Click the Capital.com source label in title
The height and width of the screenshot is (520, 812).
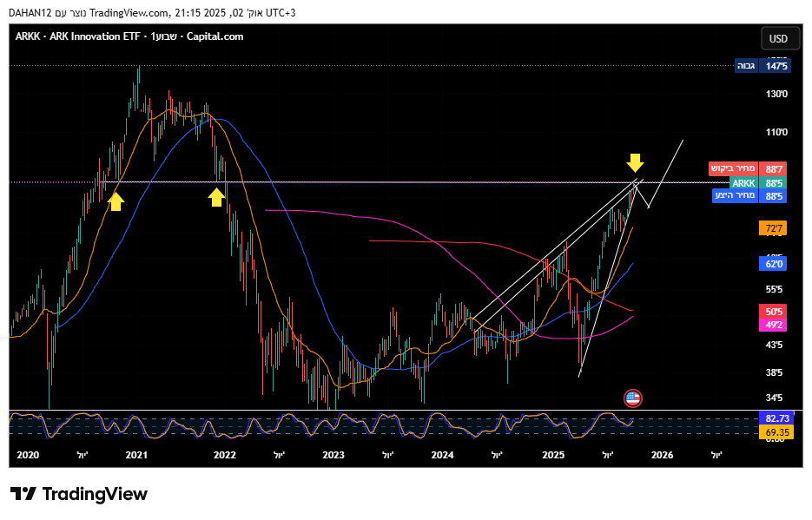click(x=215, y=36)
